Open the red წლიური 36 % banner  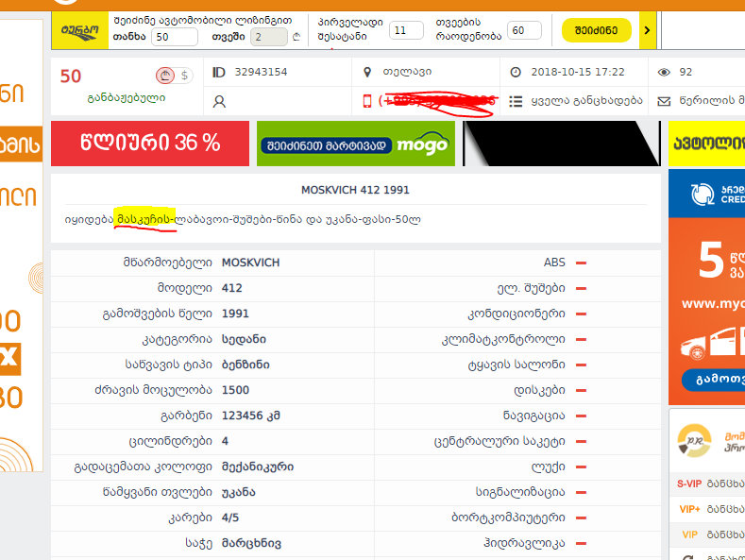click(x=150, y=144)
